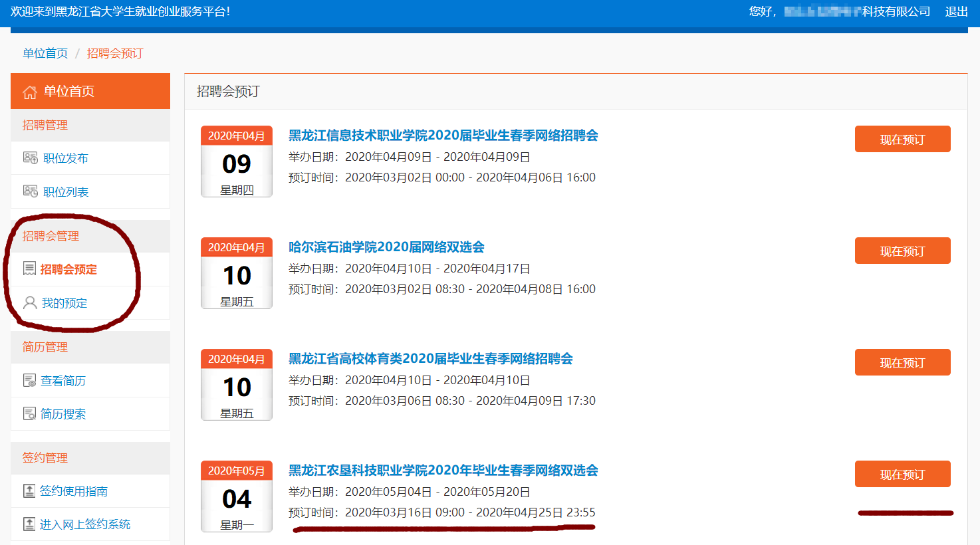Click the 签约使用指南 upload icon

(x=29, y=490)
